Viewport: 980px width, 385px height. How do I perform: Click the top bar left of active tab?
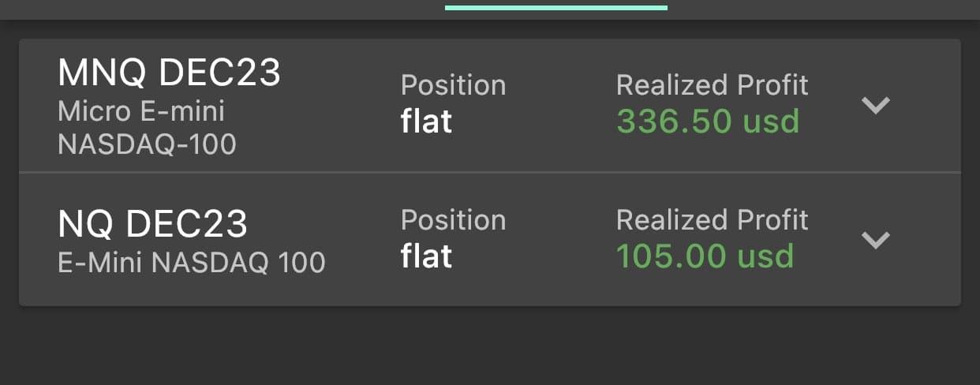(x=221, y=8)
